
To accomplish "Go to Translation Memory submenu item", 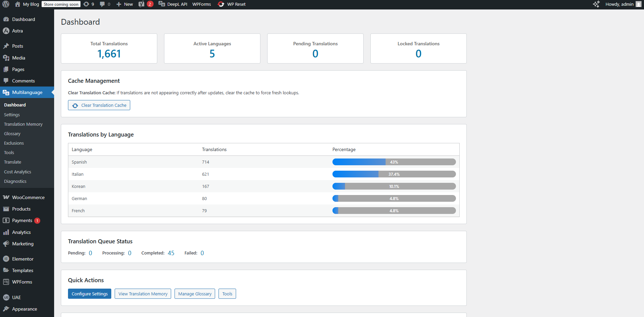I will [x=23, y=124].
